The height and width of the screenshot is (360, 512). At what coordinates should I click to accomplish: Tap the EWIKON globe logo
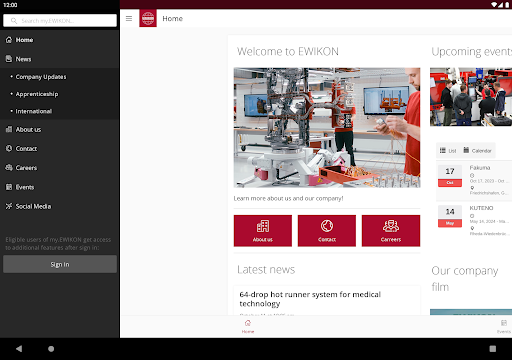(148, 18)
